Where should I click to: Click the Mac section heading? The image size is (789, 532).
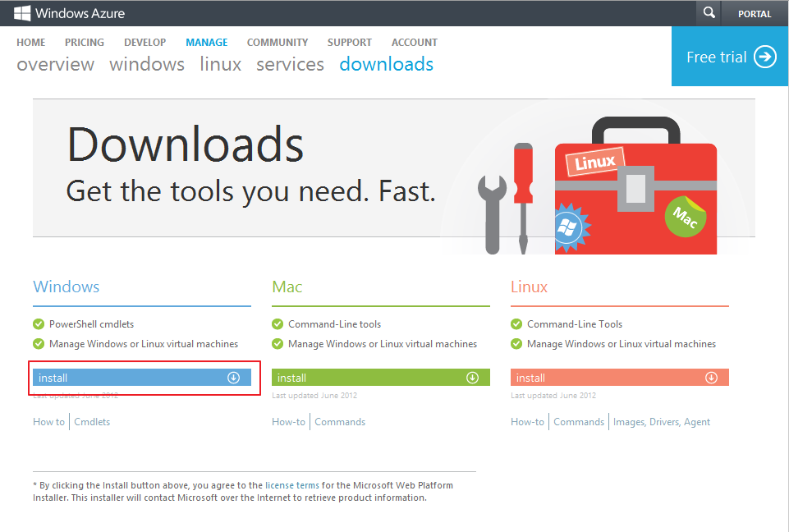pos(287,287)
